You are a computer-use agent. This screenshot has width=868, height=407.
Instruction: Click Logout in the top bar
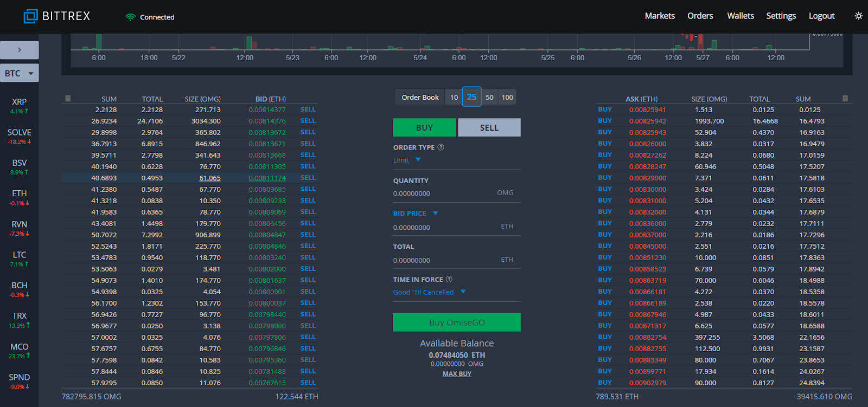pos(822,16)
